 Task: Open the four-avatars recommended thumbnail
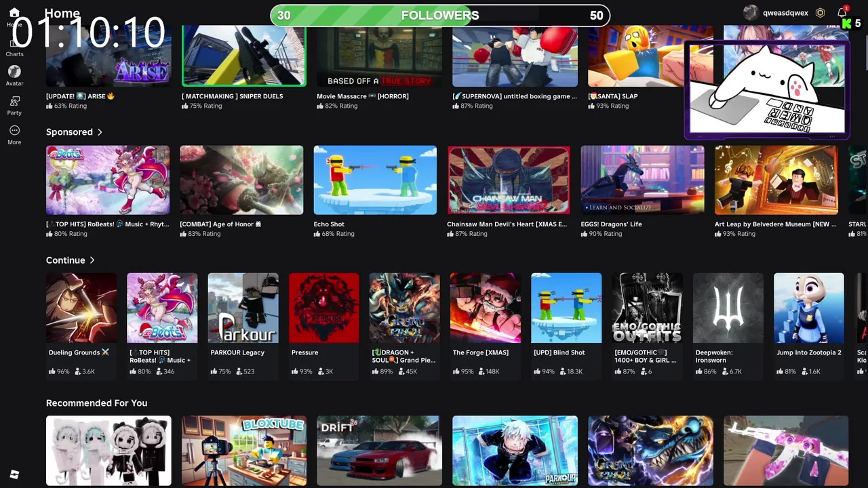[108, 451]
